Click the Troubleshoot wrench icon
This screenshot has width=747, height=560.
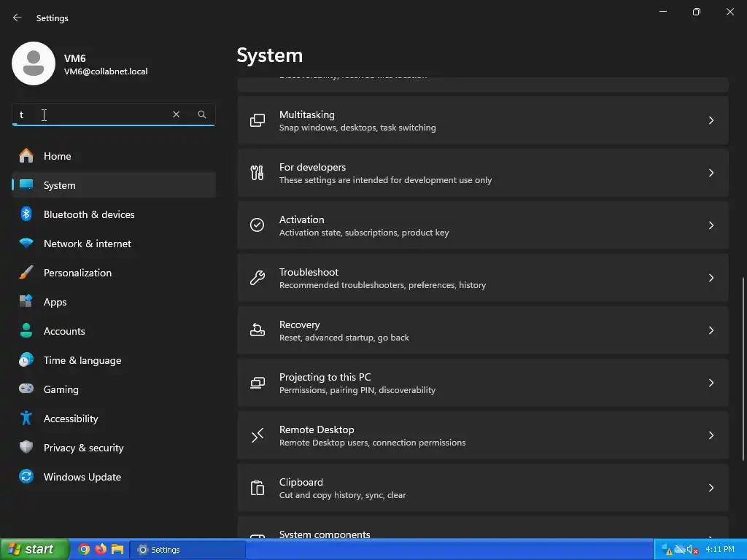point(258,278)
